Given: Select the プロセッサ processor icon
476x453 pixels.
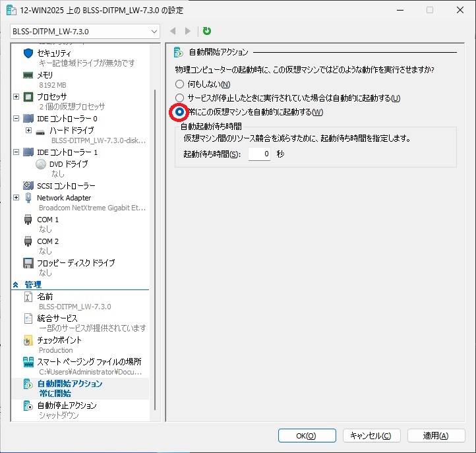Looking at the screenshot, I should pyautogui.click(x=28, y=97).
